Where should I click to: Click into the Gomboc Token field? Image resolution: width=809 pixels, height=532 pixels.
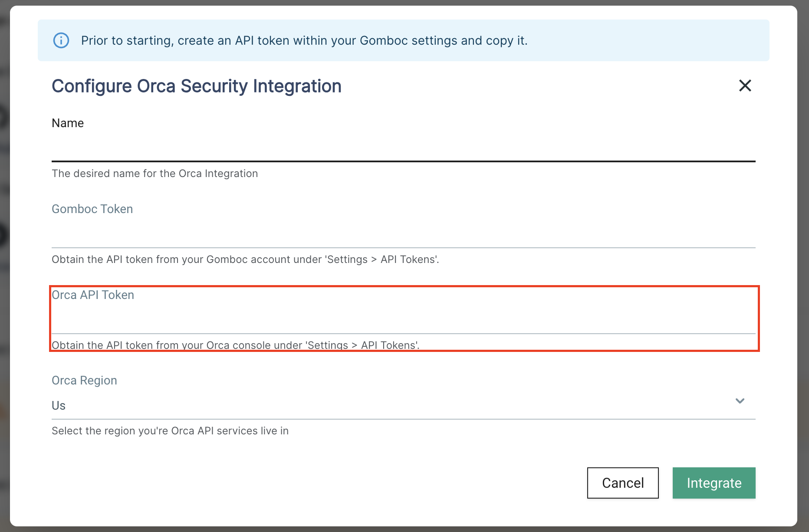[404, 234]
